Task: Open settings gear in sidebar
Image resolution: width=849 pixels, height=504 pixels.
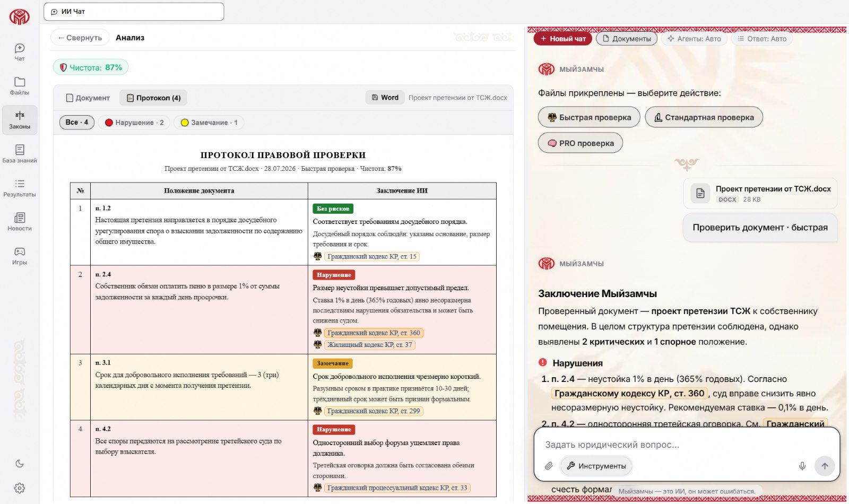Action: [x=20, y=488]
